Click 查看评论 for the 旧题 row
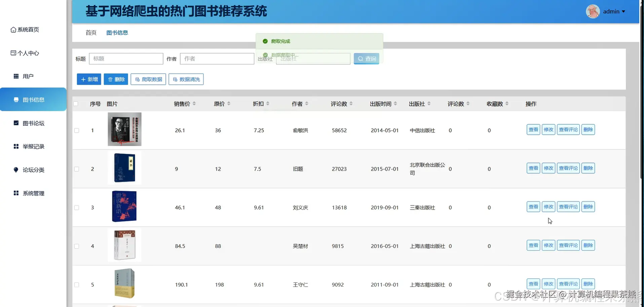Screen dimensions: 644x307 pyautogui.click(x=568, y=168)
